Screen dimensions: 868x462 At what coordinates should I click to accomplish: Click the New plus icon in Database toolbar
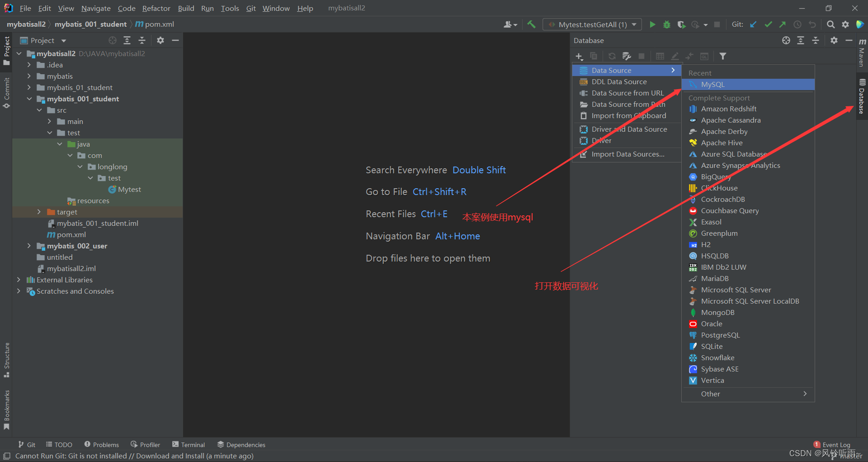coord(579,56)
